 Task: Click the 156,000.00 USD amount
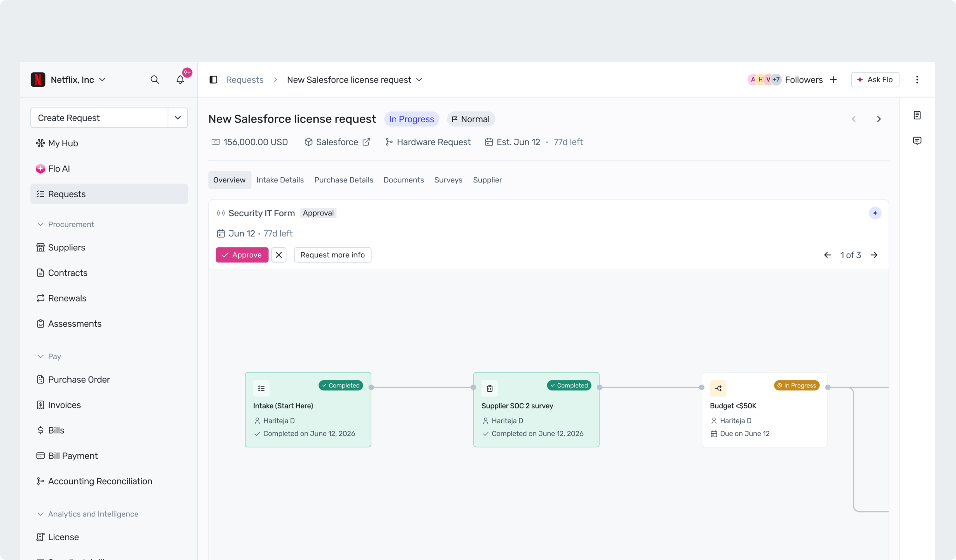pos(256,142)
